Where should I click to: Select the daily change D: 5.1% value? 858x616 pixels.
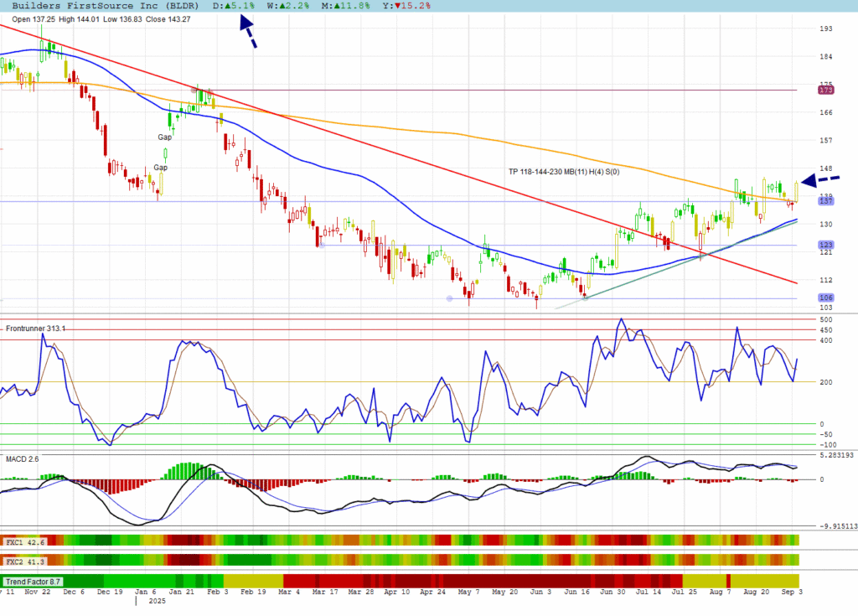tap(234, 6)
